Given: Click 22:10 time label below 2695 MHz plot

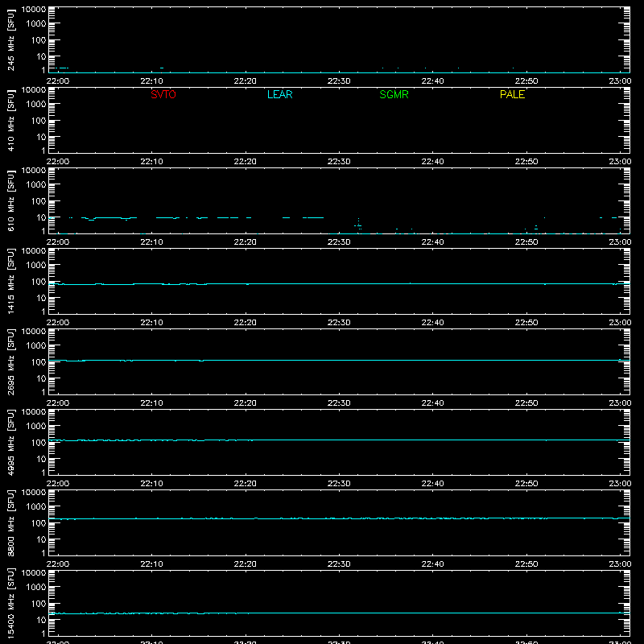Looking at the screenshot, I should pos(151,403).
